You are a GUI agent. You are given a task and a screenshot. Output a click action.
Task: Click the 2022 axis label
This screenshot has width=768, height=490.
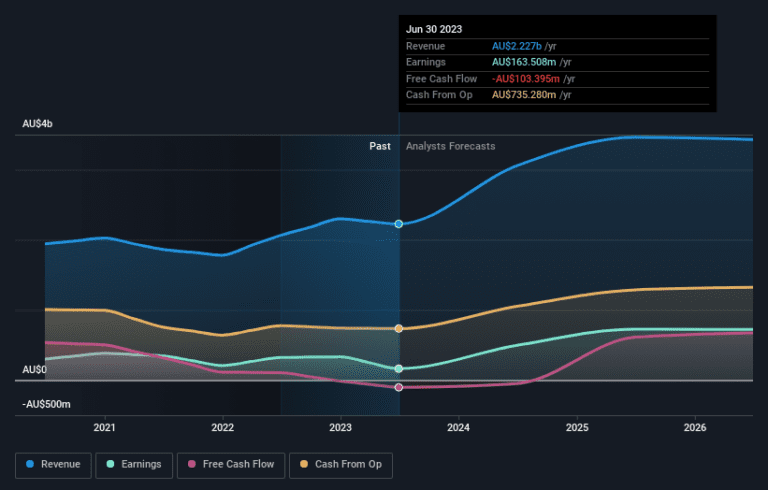coord(222,428)
